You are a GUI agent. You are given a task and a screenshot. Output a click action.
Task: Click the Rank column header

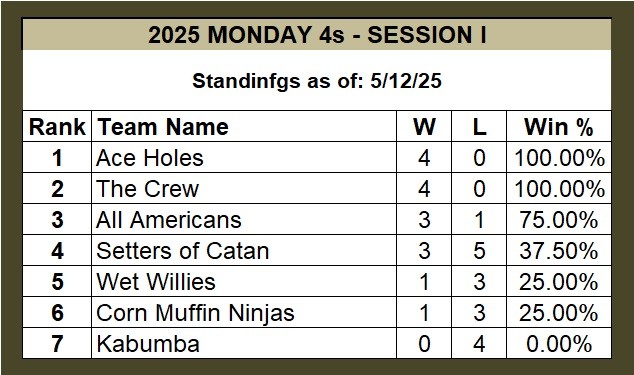pos(57,127)
